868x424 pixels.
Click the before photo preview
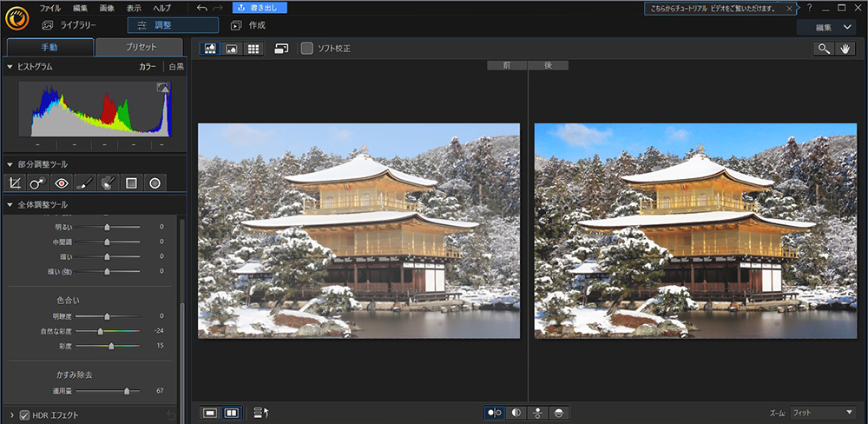pos(358,230)
